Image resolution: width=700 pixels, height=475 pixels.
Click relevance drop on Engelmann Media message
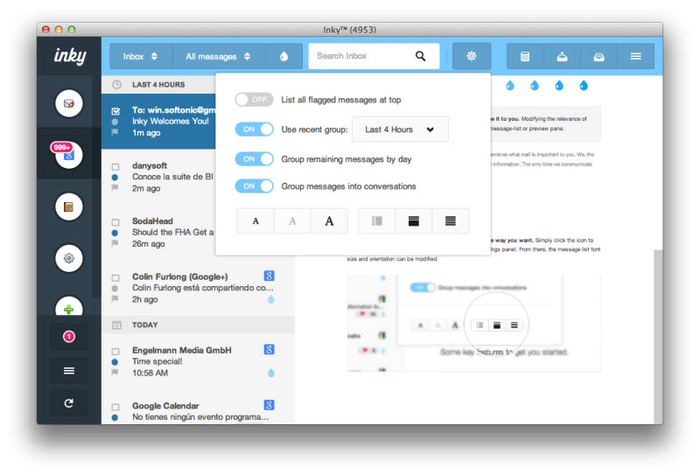(x=271, y=373)
